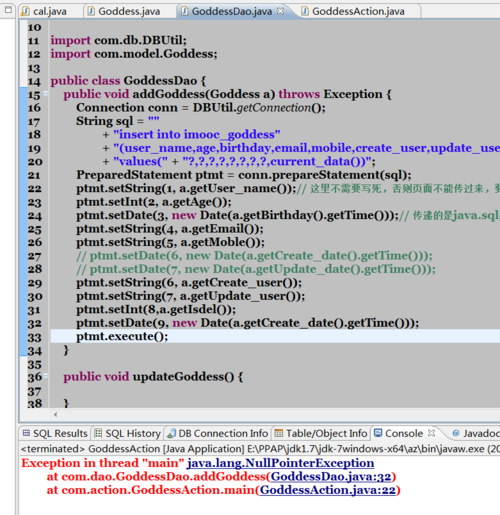Click on "public class GoddessDao {" line
This screenshot has width=500, height=515.
[x=128, y=81]
